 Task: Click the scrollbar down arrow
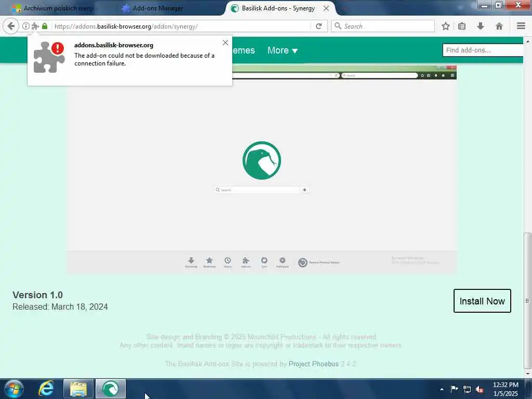tap(527, 374)
